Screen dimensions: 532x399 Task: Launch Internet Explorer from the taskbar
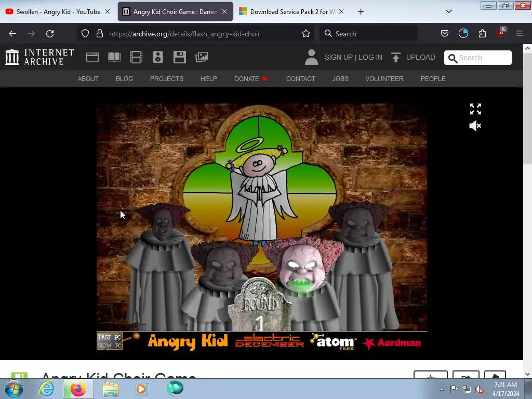point(46,389)
